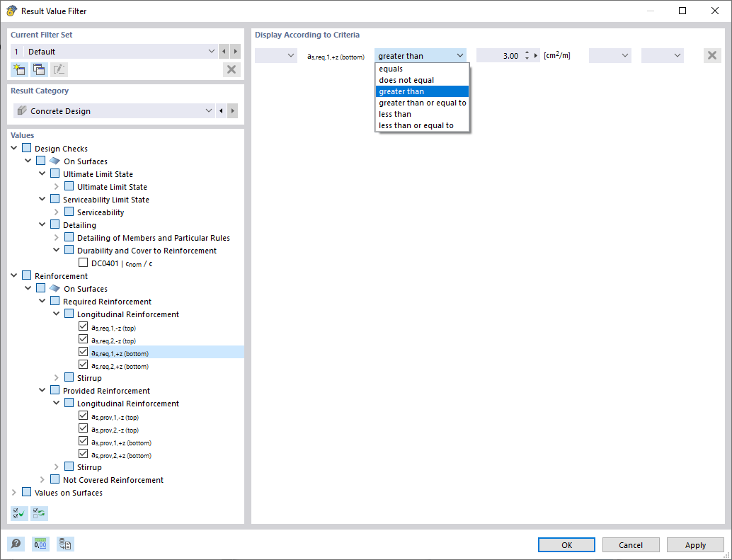Expand the Ultimate Limit State child node
This screenshot has width=732, height=560.
(56, 186)
